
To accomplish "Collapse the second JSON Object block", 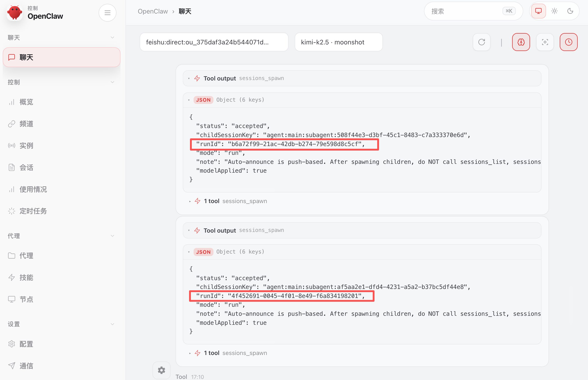I will [189, 252].
